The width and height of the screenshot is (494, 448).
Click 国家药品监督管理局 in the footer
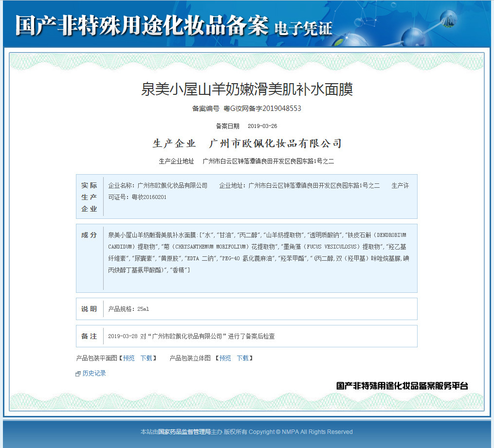pyautogui.click(x=184, y=431)
